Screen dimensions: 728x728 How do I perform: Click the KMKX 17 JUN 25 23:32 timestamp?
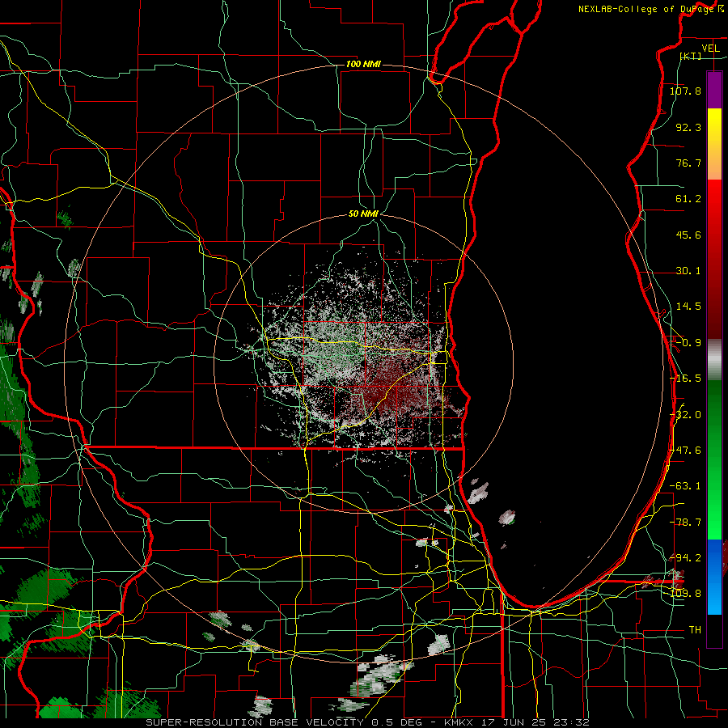517,722
